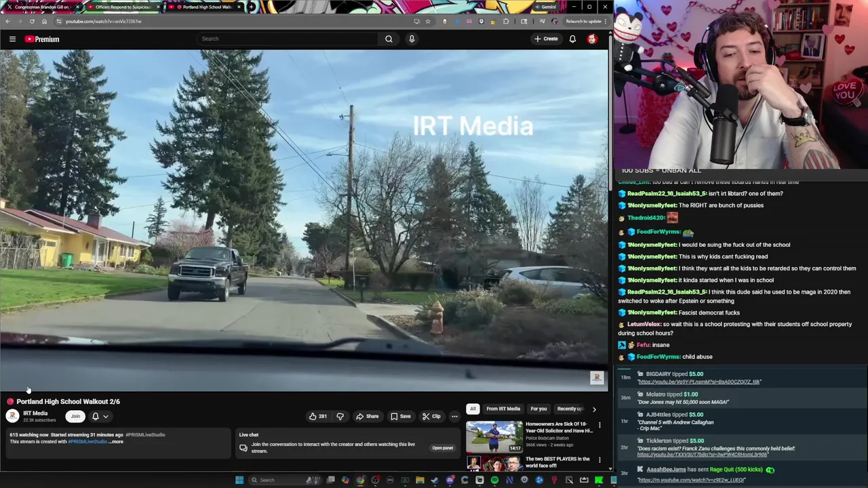
Task: Open the account avatar menu
Action: [x=592, y=39]
